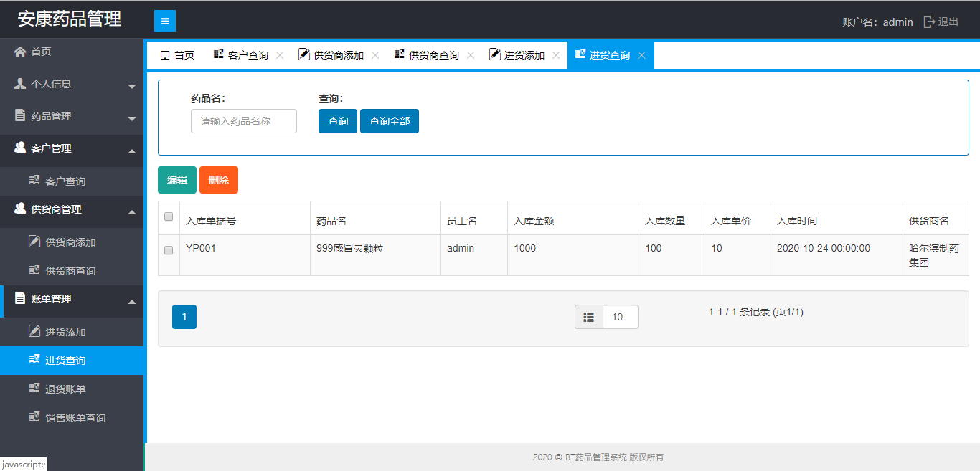Switch to the 首页 tab

176,55
